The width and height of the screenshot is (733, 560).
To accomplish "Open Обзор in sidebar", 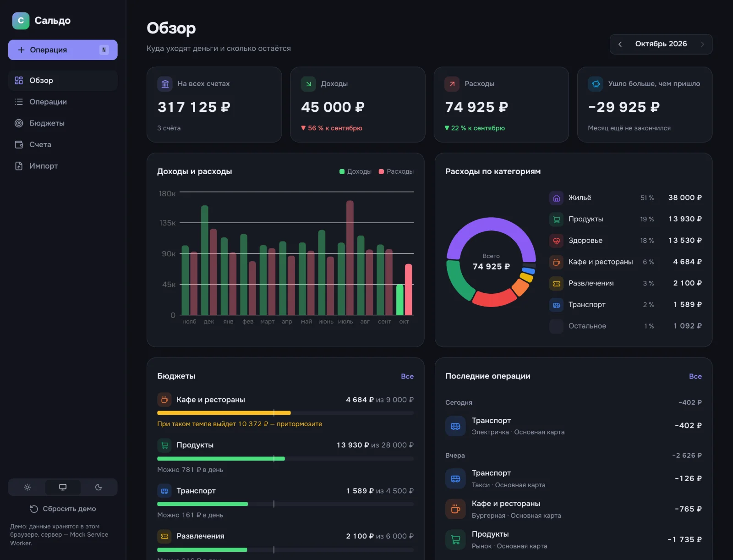I will [x=63, y=80].
